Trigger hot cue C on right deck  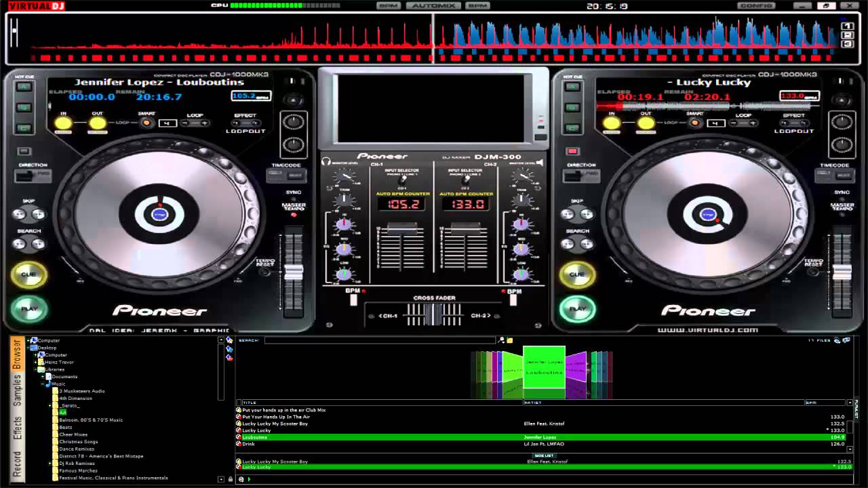(x=572, y=128)
